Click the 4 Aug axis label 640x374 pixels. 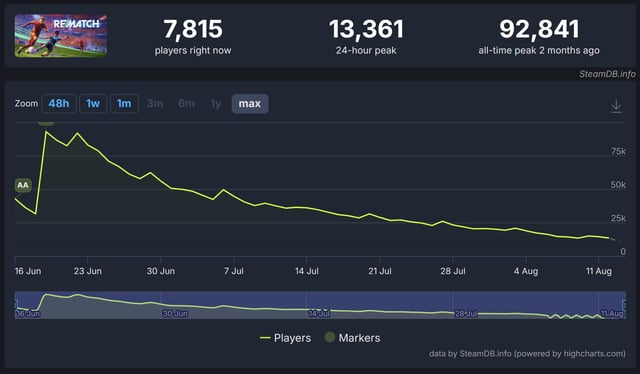[x=526, y=271]
